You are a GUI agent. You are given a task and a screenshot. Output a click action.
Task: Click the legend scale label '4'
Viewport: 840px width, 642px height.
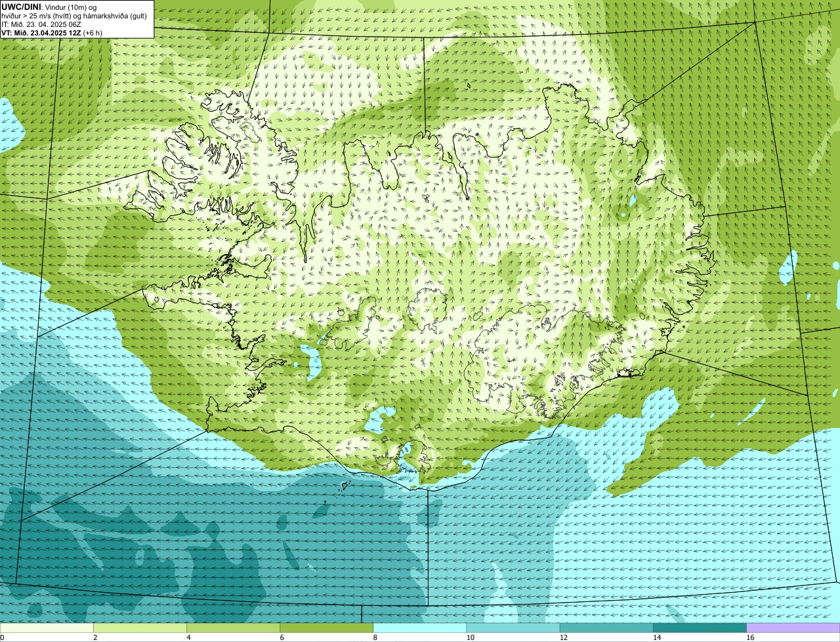click(188, 637)
